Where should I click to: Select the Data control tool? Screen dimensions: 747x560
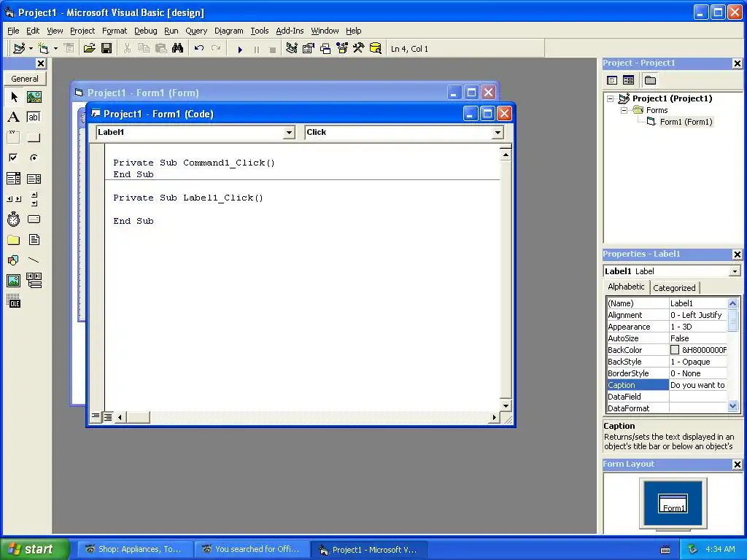pyautogui.click(x=34, y=281)
